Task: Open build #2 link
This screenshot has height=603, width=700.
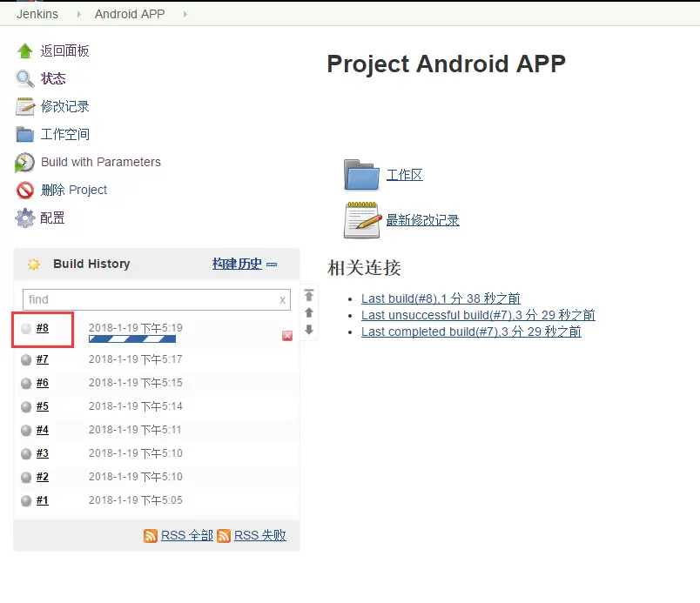Action: (43, 477)
